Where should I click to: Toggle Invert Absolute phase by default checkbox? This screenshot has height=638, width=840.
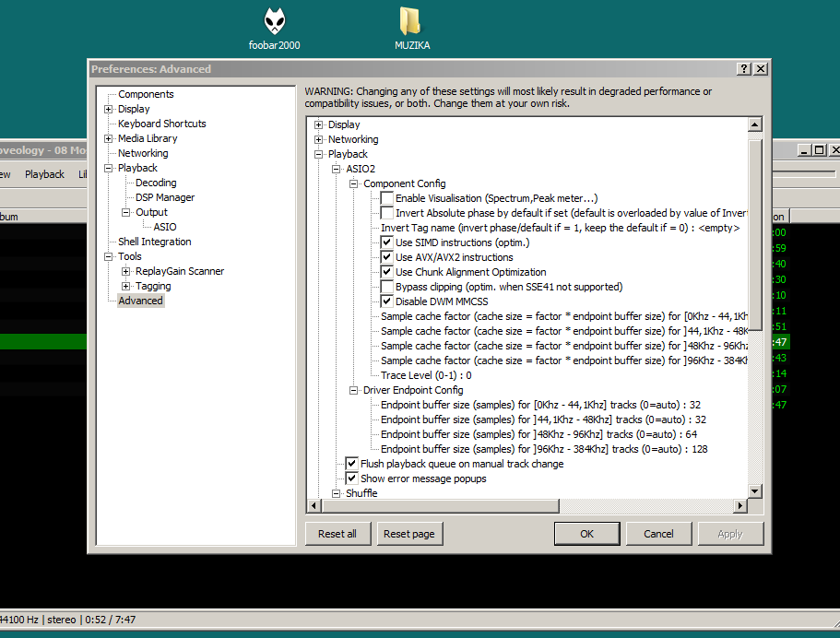(386, 213)
